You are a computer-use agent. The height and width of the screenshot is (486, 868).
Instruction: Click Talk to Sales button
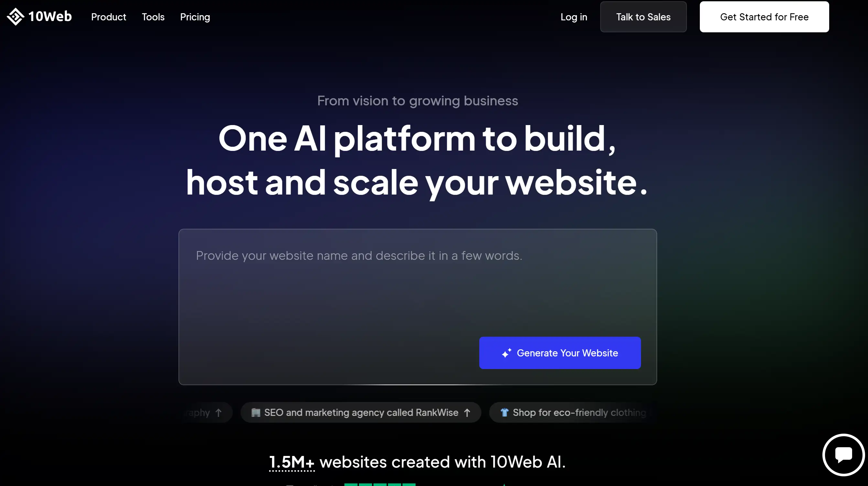click(643, 17)
